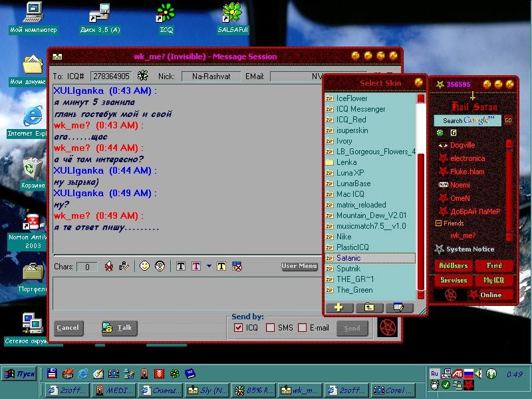Image resolution: width=532 pixels, height=399 pixels.
Task: Uncheck the ICQ send-by checkbox
Action: (239, 328)
